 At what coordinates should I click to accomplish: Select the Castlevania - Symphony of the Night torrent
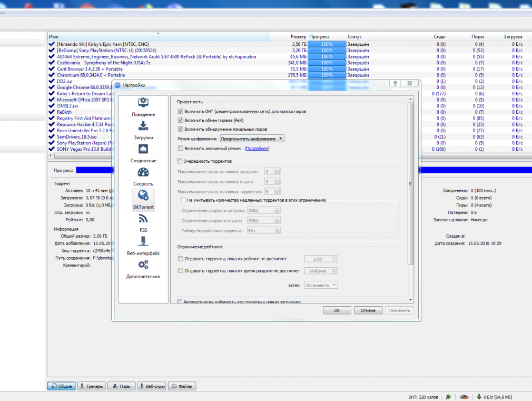[103, 63]
